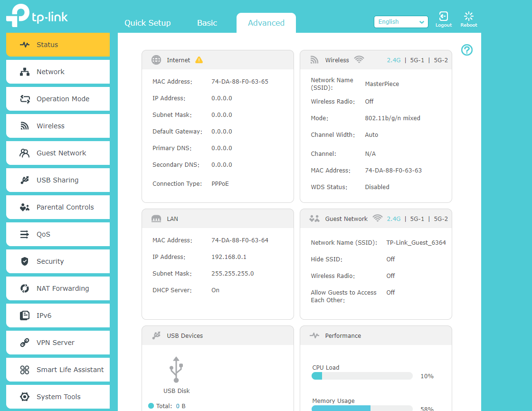Open the English language dropdown
The height and width of the screenshot is (411, 532).
pos(401,22)
